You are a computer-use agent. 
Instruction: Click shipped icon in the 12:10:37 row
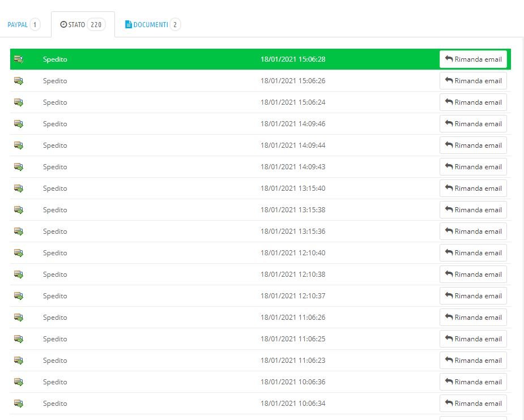click(19, 296)
